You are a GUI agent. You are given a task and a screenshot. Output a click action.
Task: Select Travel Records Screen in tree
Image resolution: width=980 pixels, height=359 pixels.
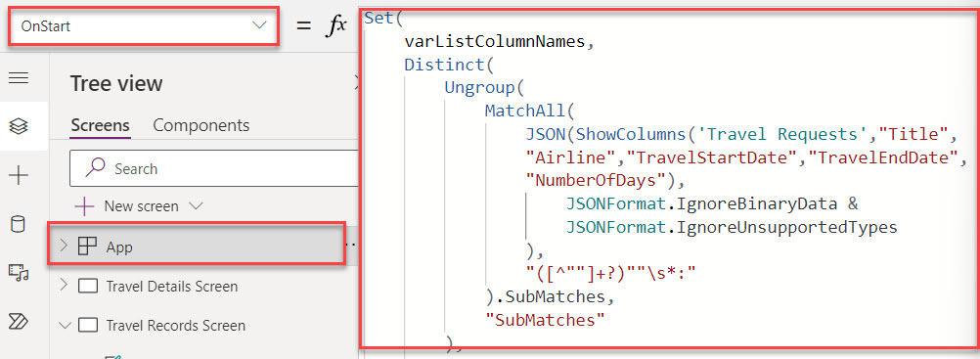tap(176, 325)
